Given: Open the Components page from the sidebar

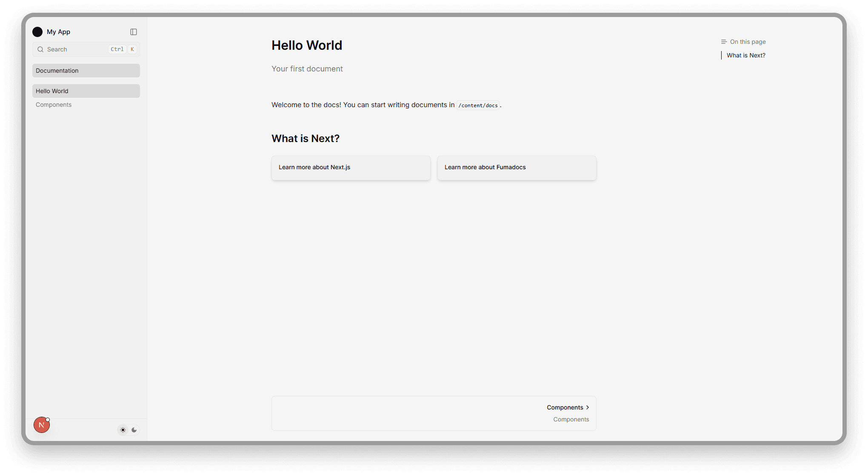Looking at the screenshot, I should 54,105.
